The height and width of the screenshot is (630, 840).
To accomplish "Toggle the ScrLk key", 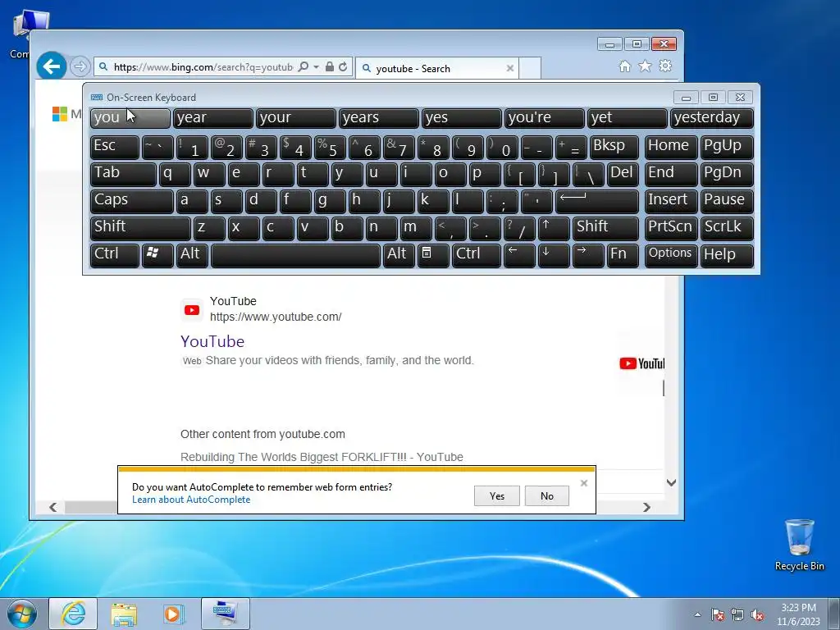I will tap(727, 228).
